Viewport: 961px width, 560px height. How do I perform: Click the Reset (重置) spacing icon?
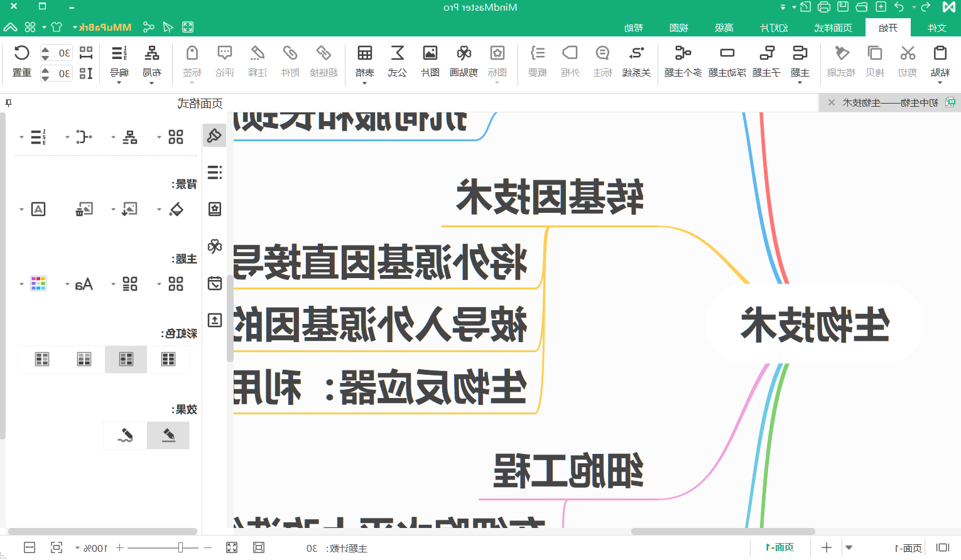[x=21, y=53]
